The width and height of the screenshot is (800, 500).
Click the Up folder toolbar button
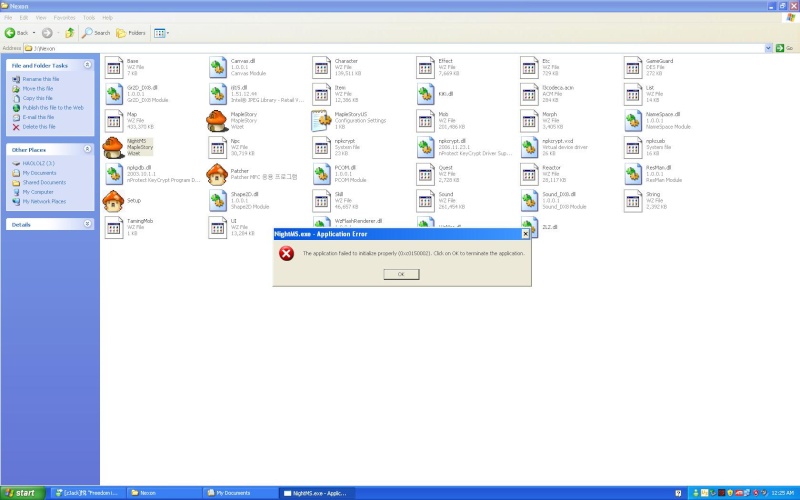(69, 33)
